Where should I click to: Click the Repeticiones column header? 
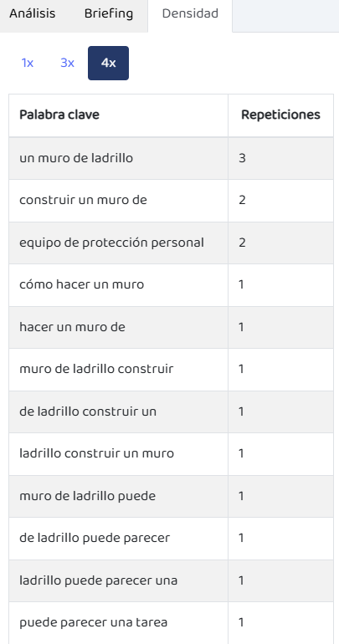tap(280, 115)
